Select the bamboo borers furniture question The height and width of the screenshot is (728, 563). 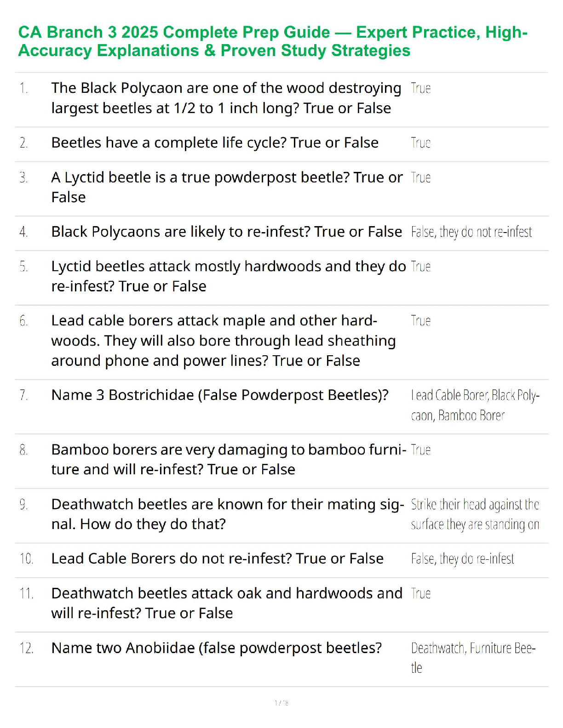tap(228, 459)
